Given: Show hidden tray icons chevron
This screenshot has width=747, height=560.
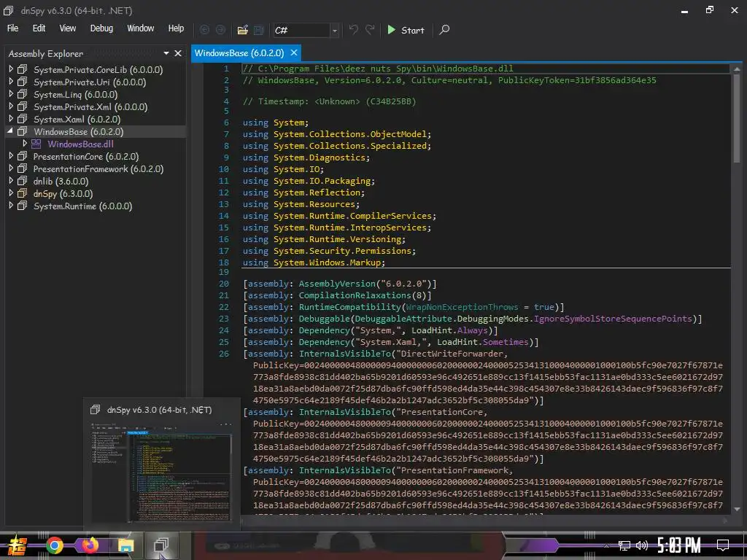Looking at the screenshot, I should 606,545.
